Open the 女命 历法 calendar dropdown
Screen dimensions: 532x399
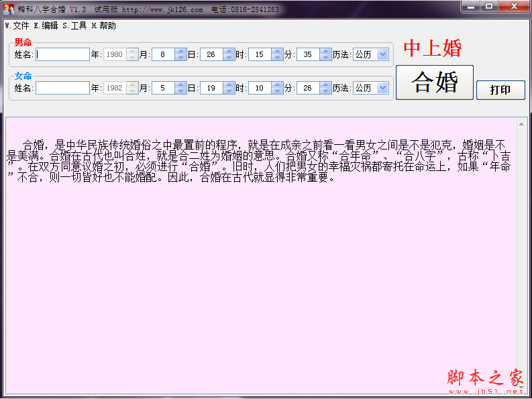click(382, 88)
